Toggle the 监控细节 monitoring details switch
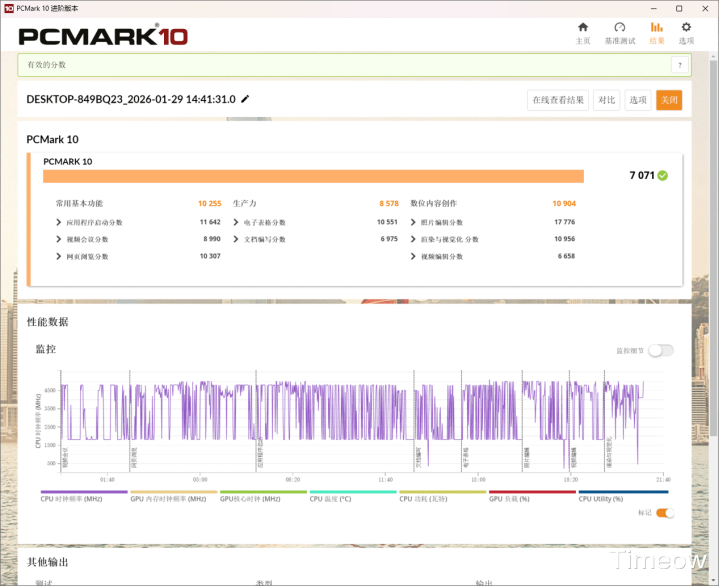This screenshot has width=719, height=586. (x=661, y=350)
